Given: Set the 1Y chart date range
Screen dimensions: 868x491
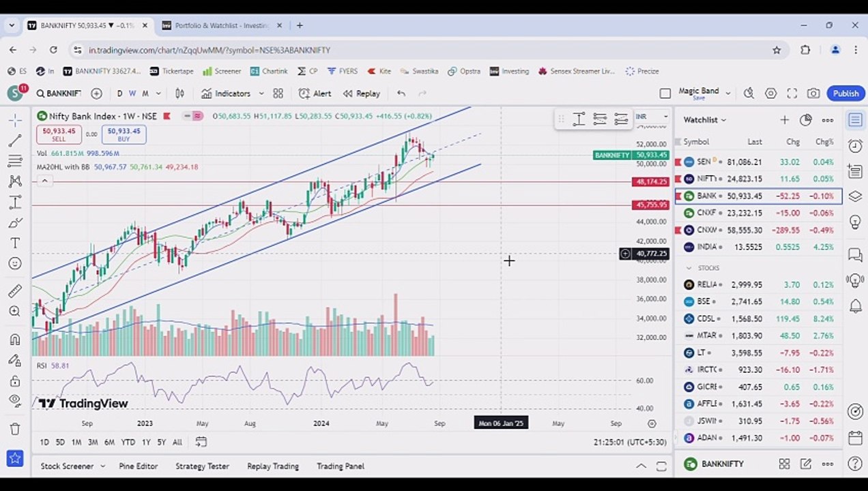Looking at the screenshot, I should (146, 443).
